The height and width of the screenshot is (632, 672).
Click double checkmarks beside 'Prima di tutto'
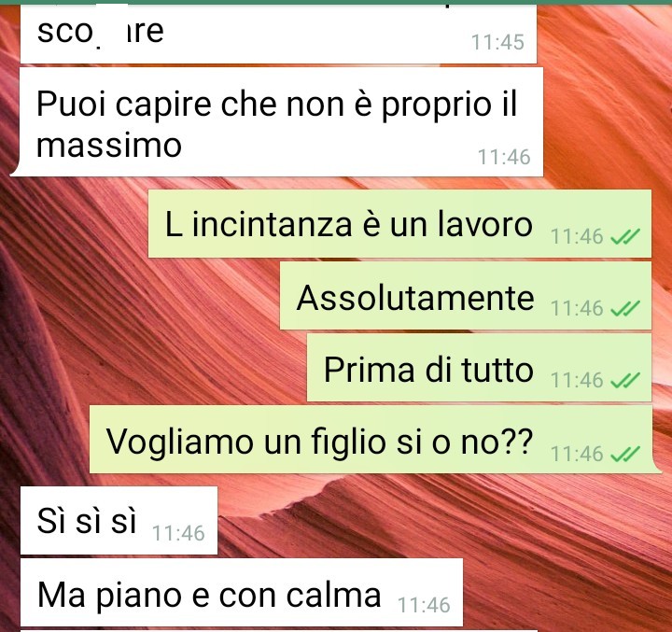pos(624,380)
